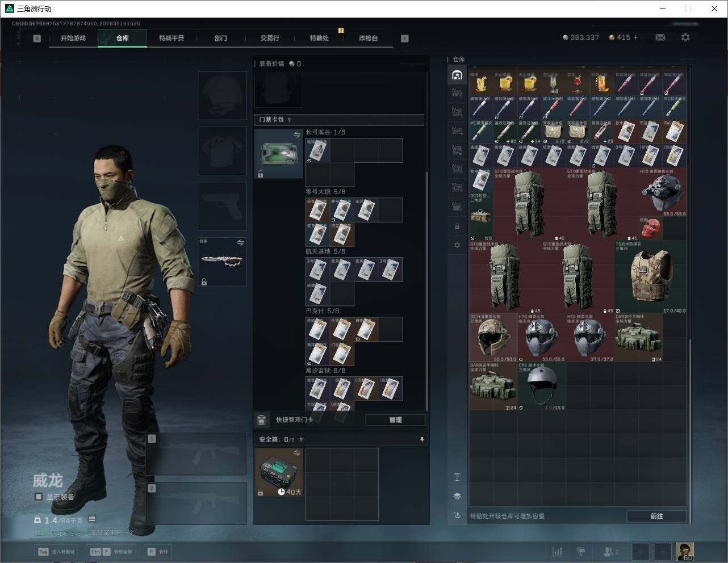Click the empty helmet equipment slot
The image size is (728, 563).
pos(222,95)
